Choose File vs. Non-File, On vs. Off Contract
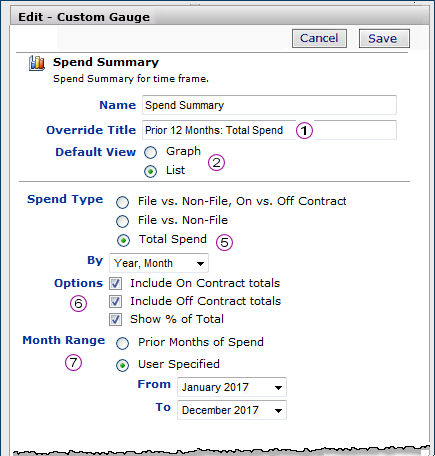 tap(122, 202)
